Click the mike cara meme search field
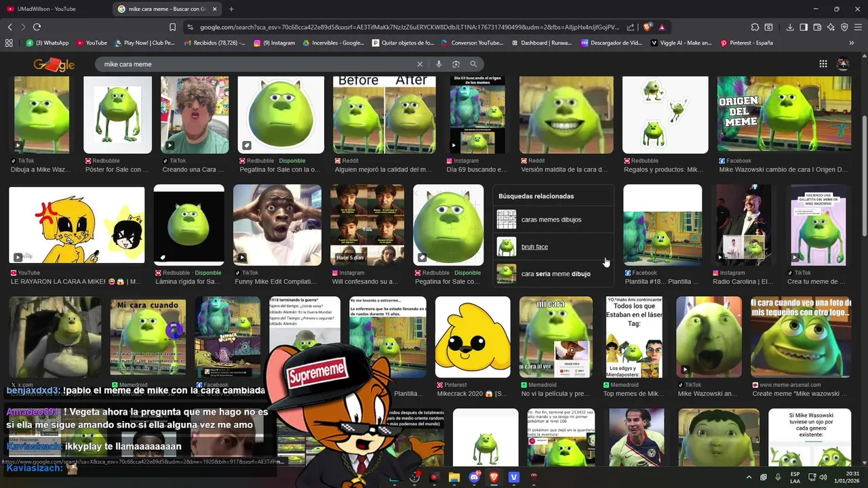This screenshot has height=488, width=868. pos(258,64)
